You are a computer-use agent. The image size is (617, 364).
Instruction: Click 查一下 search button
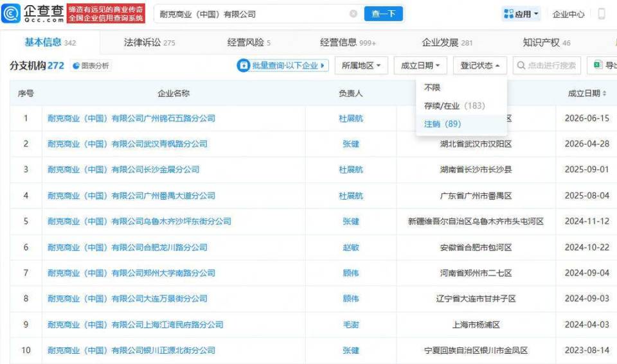(x=383, y=13)
